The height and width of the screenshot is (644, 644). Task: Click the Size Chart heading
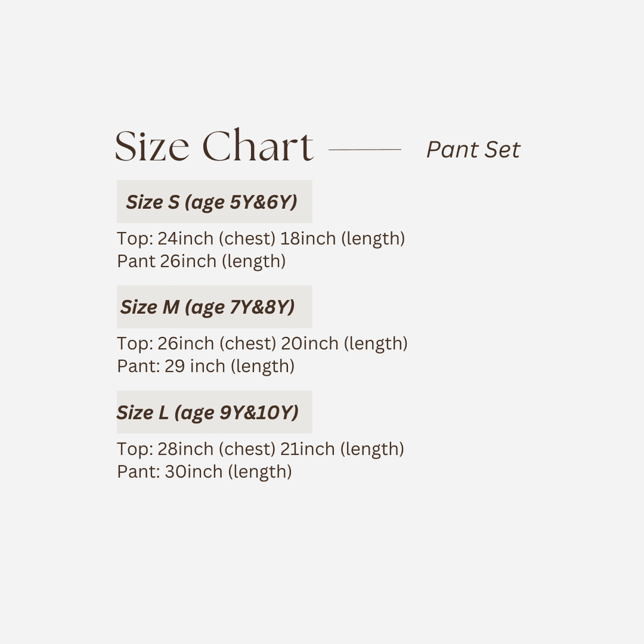coord(214,147)
